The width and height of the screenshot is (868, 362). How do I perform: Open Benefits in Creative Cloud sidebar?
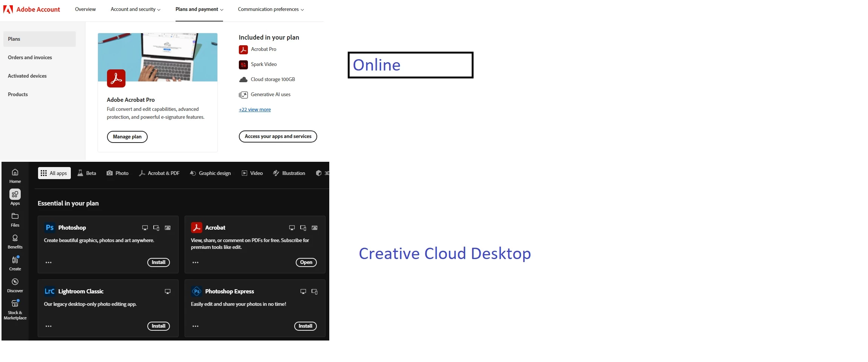coord(15,242)
